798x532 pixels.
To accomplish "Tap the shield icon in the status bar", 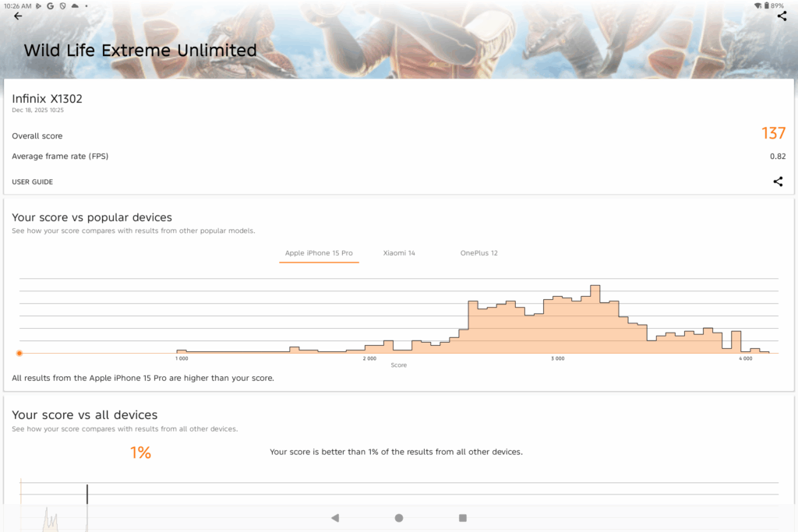I will coord(62,5).
